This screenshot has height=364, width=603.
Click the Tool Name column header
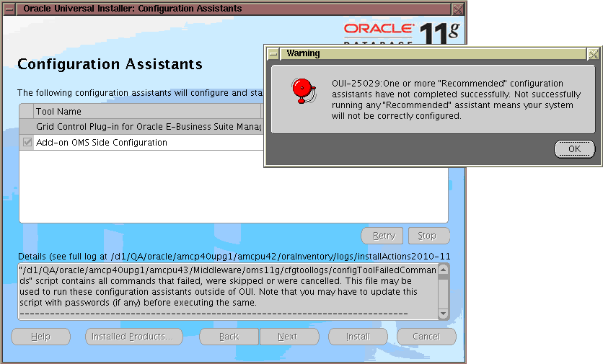tap(147, 112)
